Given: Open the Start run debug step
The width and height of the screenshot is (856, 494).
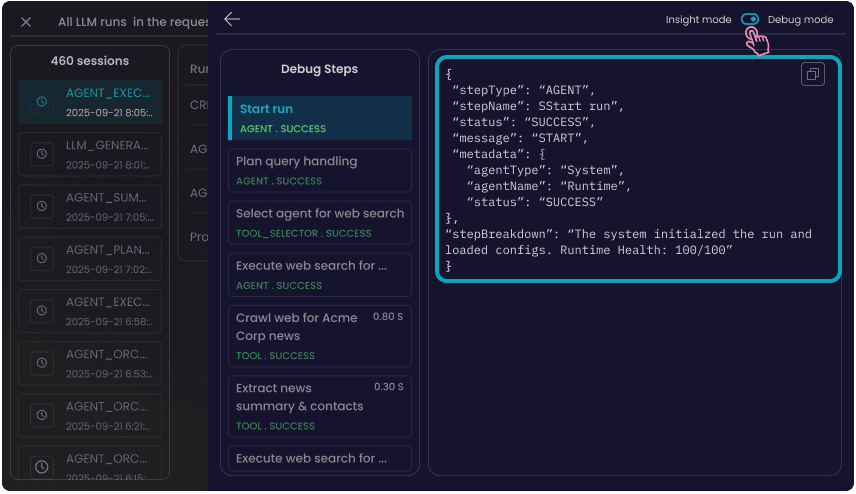Looking at the screenshot, I should pyautogui.click(x=319, y=118).
